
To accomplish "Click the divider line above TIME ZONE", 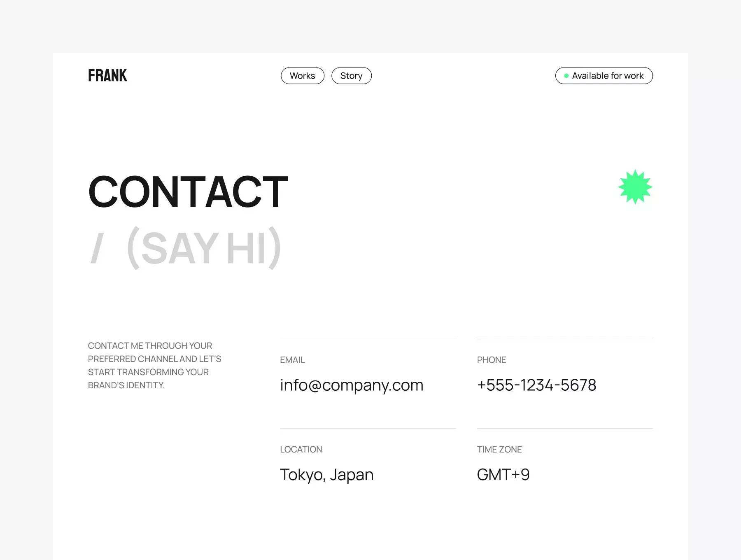I will click(565, 429).
